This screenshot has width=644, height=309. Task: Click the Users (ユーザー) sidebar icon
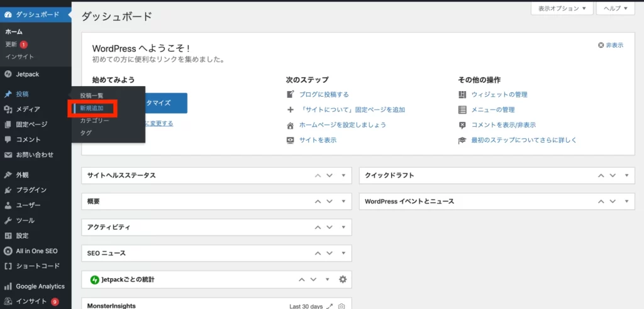[8, 205]
